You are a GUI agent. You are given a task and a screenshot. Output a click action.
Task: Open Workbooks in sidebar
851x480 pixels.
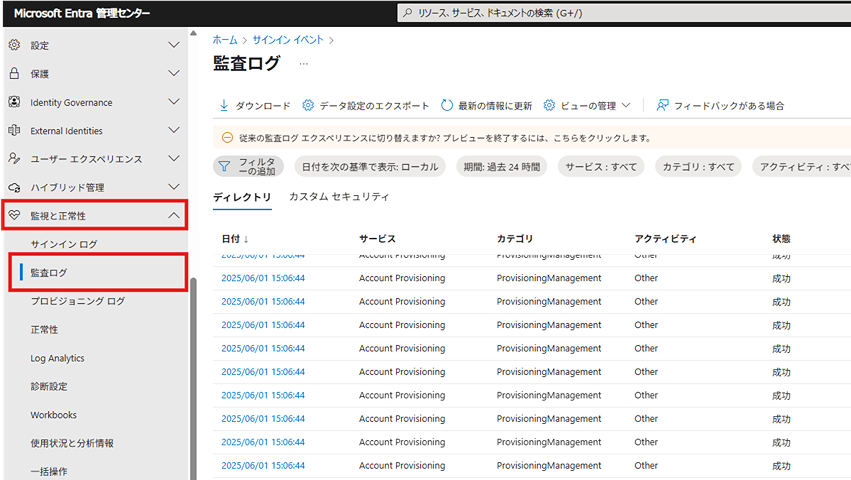click(53, 415)
